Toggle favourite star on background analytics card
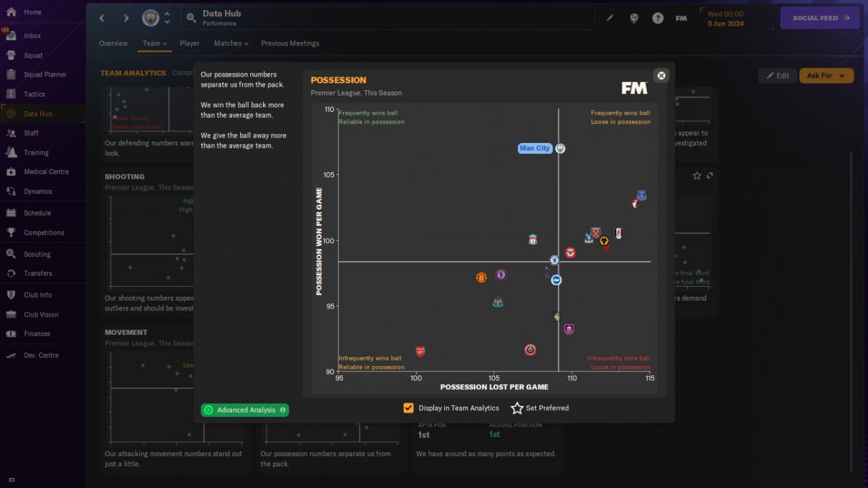Viewport: 868px width, 488px height. pyautogui.click(x=696, y=176)
